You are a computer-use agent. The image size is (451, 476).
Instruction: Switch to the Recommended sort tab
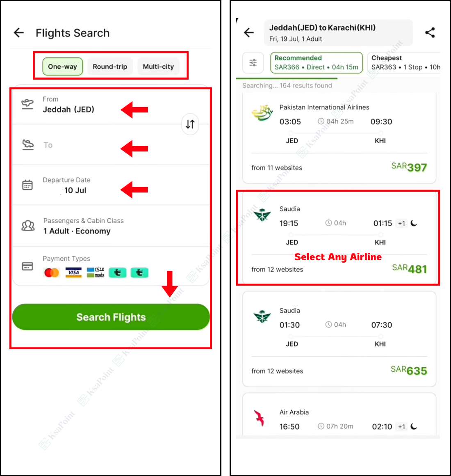316,62
